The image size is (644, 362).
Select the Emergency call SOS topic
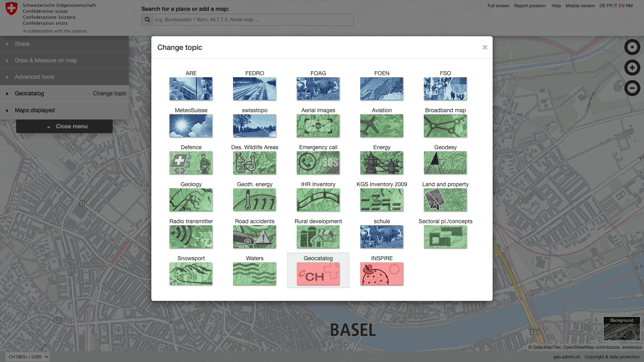(318, 162)
